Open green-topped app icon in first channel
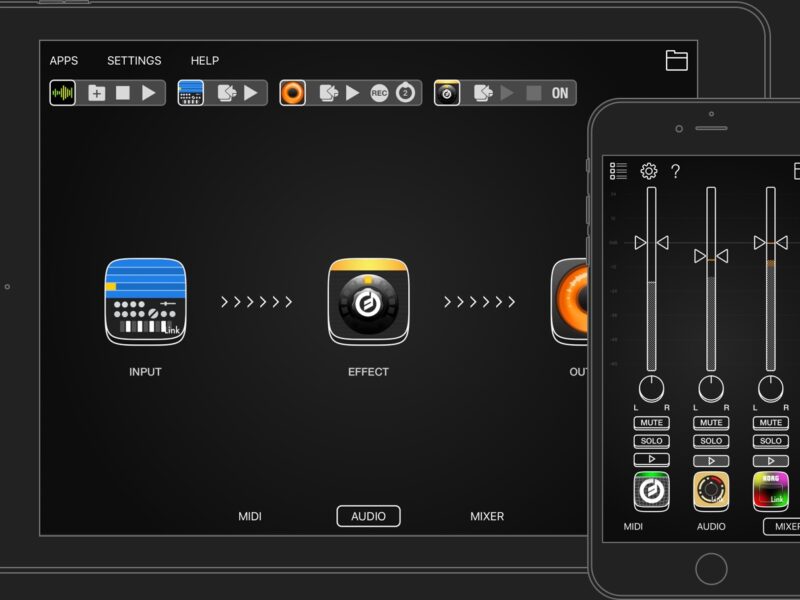Screen dimensions: 800x600 652,491
